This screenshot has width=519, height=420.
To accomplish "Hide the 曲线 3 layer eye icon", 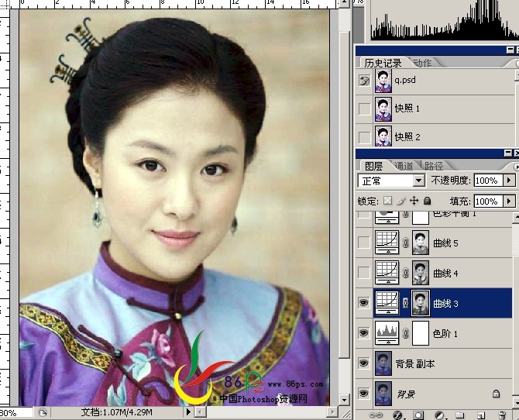I will pos(364,303).
